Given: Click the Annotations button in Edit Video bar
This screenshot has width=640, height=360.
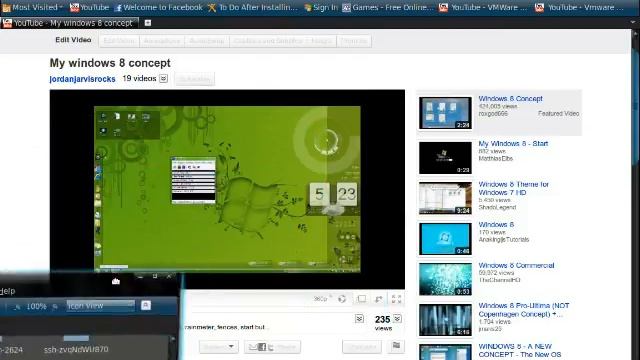Looking at the screenshot, I should (x=162, y=41).
